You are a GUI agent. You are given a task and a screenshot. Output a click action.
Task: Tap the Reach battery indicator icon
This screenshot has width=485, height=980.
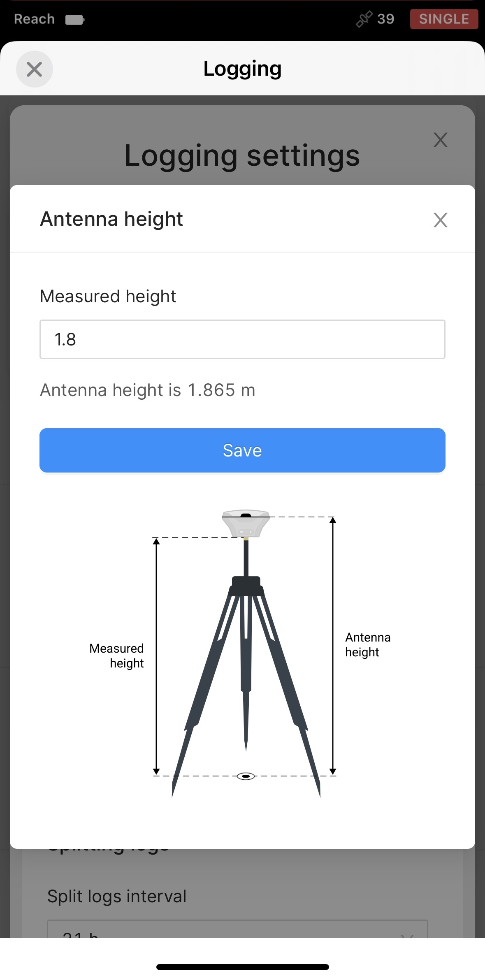coord(75,19)
